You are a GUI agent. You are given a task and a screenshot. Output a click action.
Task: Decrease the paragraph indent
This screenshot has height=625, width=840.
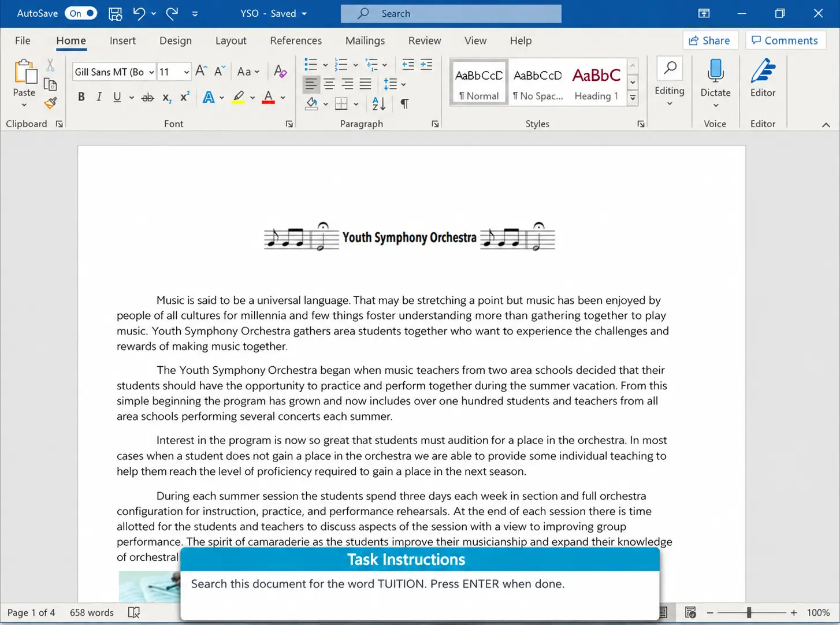click(408, 65)
